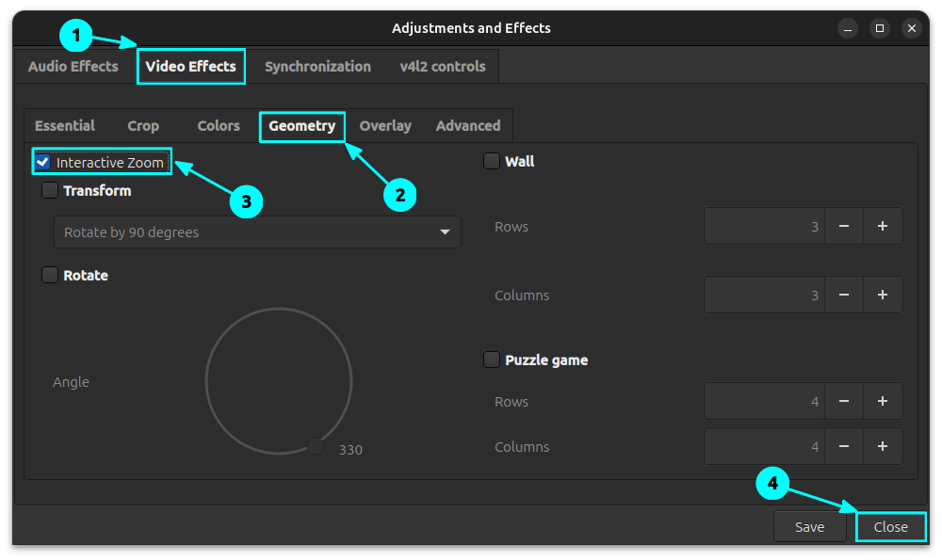
Task: Decrease Wall Columns with minus button
Action: click(x=844, y=295)
